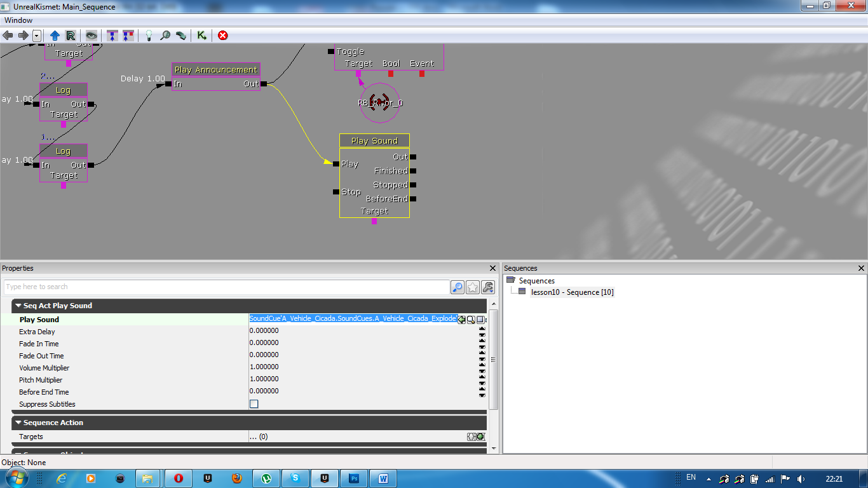Click the red X clear icon

pyautogui.click(x=222, y=36)
